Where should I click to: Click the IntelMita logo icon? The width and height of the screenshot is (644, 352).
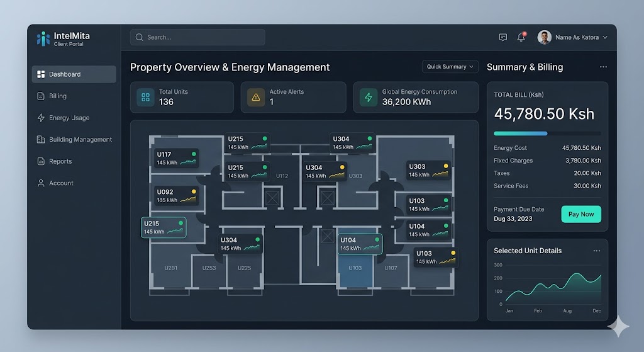coord(43,39)
